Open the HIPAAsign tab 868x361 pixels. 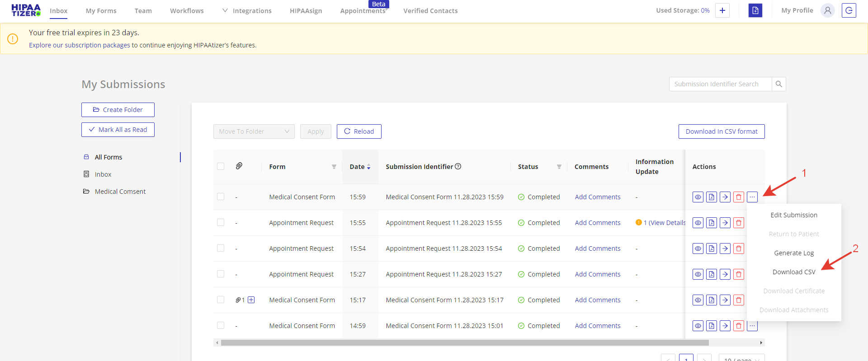(306, 11)
